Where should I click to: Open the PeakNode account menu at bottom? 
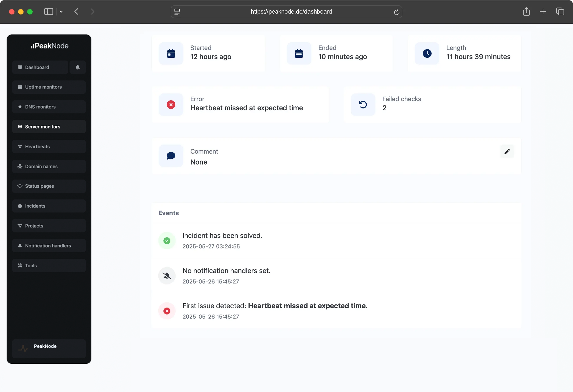pos(49,348)
